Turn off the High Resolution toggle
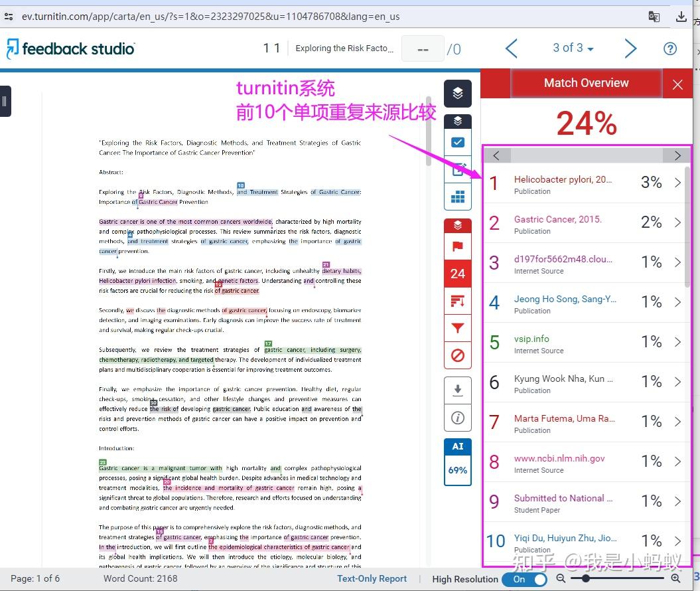 (x=524, y=579)
